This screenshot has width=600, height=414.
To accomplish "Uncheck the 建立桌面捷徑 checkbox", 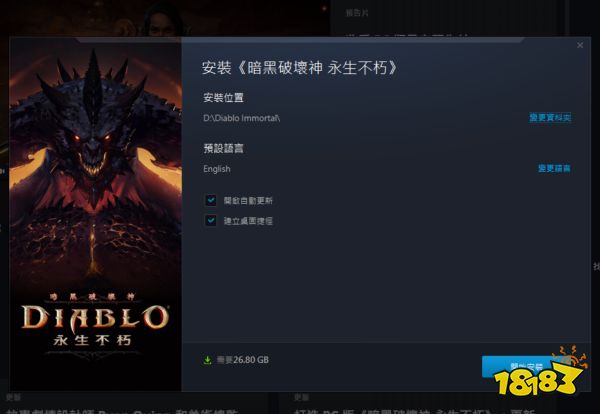I will (210, 220).
